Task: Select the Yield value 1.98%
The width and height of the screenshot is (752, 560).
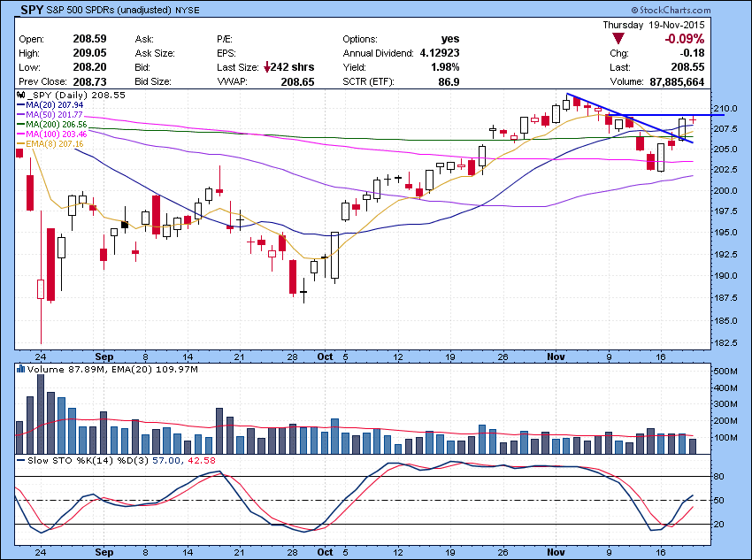Action: click(x=445, y=67)
